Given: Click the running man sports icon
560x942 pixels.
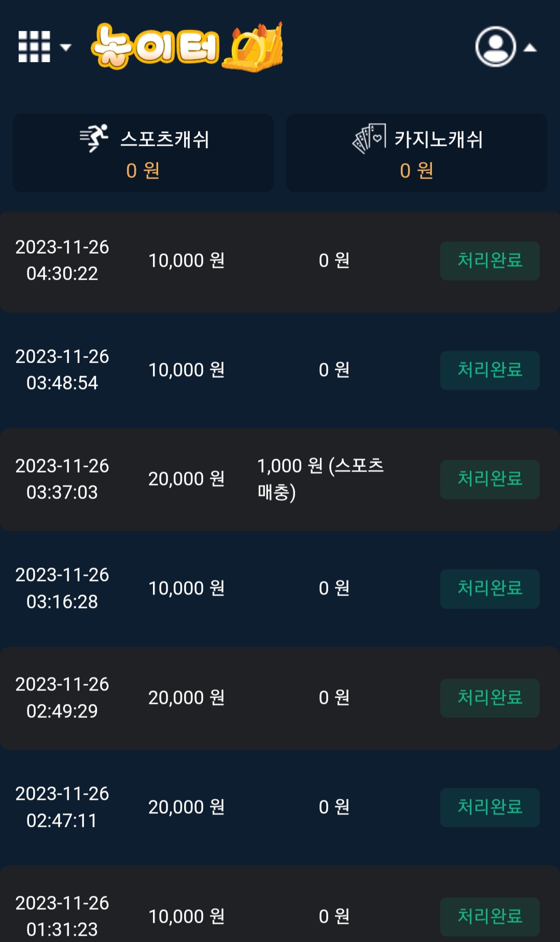Looking at the screenshot, I should (94, 138).
